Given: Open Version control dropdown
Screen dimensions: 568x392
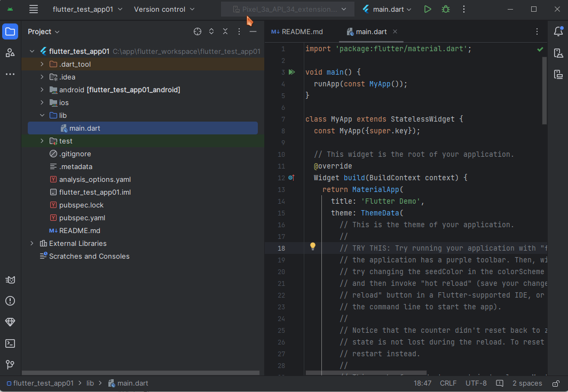Looking at the screenshot, I should pos(164,9).
